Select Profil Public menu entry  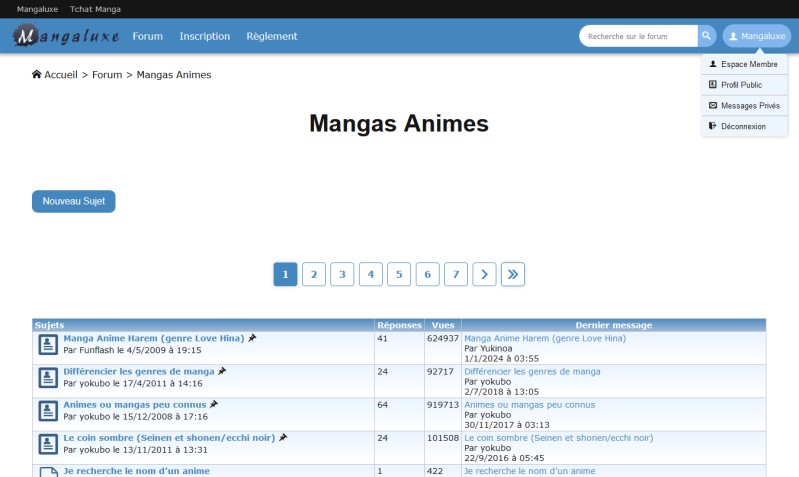pos(743,85)
